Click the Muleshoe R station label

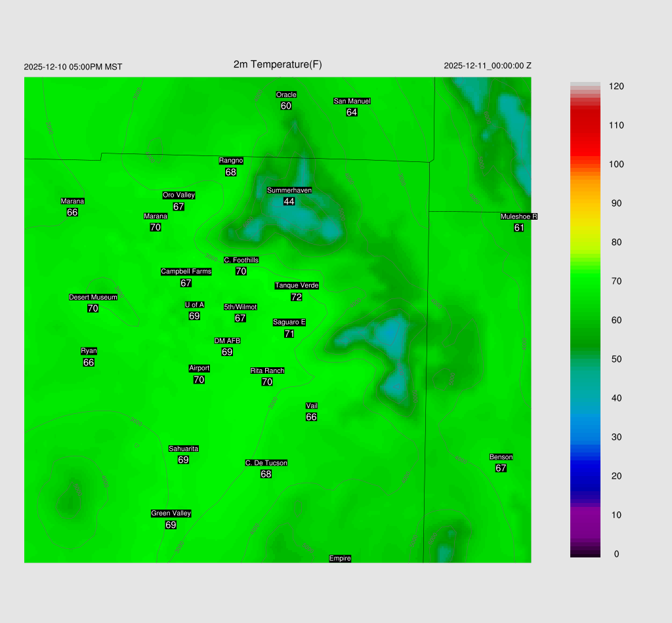[x=518, y=216]
